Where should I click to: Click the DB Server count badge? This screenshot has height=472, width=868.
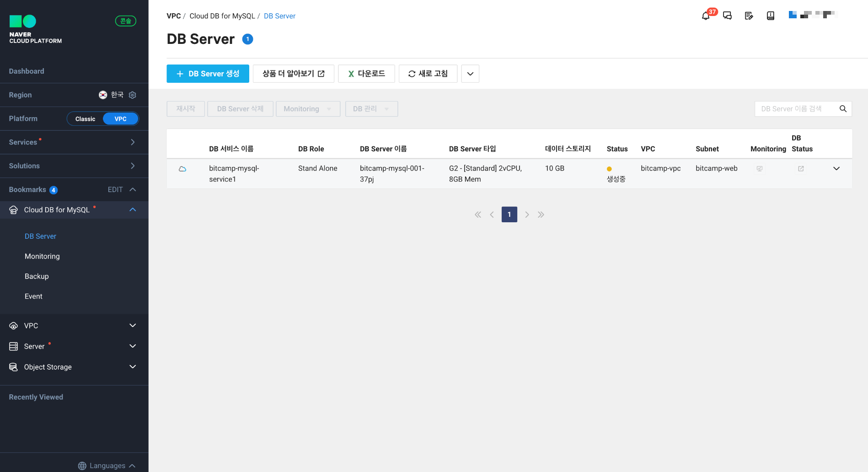[x=247, y=39]
